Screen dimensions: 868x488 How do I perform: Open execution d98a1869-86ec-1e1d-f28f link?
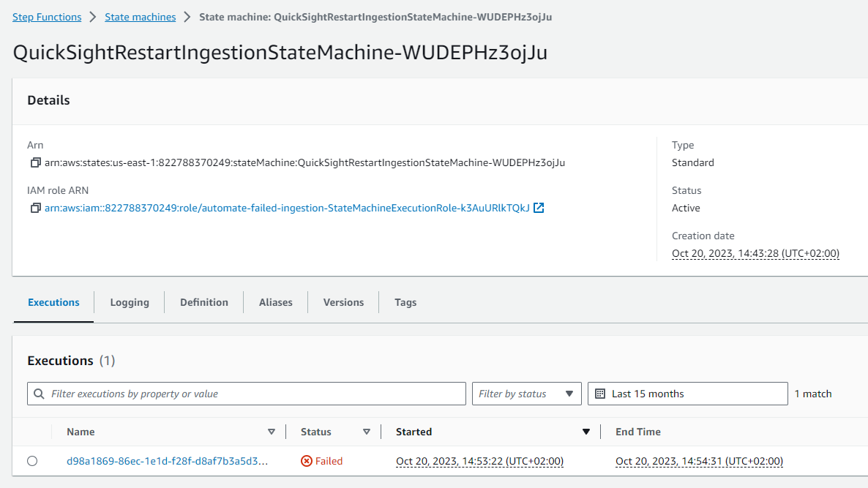pos(167,461)
